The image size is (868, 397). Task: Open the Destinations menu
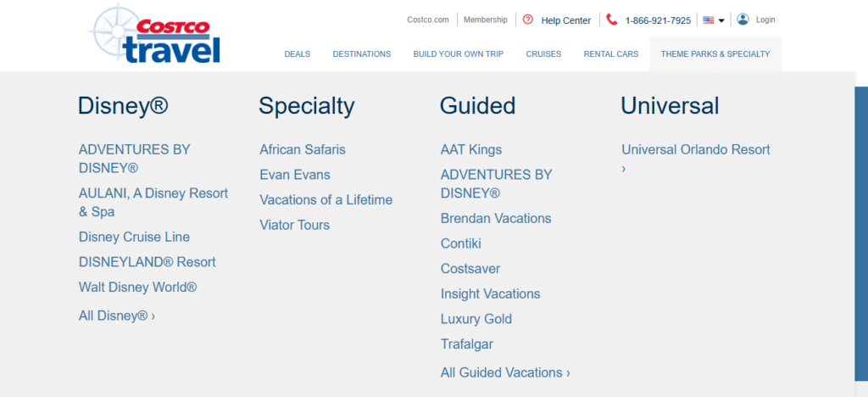click(361, 54)
